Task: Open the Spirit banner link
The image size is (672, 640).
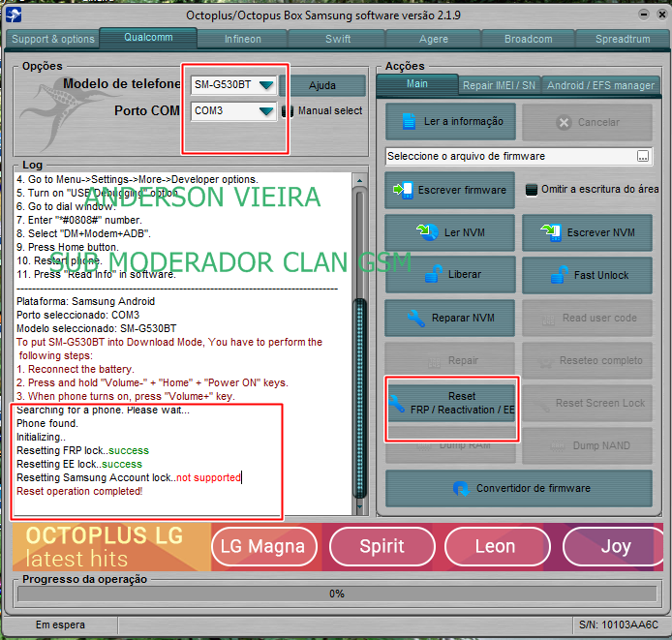Action: [382, 546]
